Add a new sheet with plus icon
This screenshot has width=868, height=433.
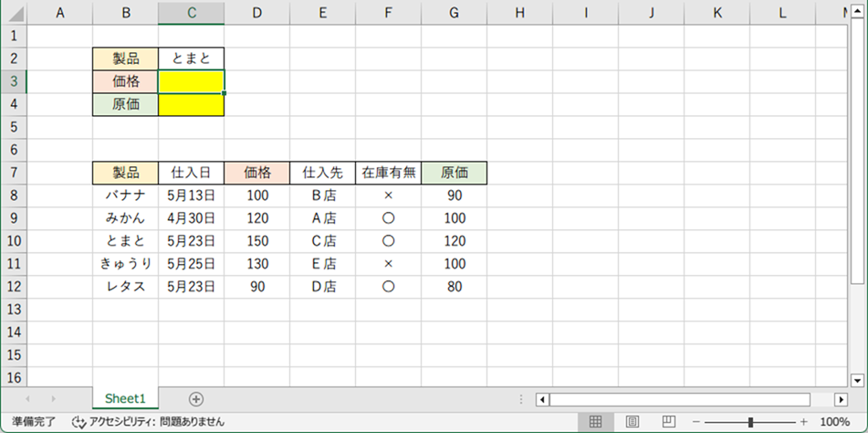tap(195, 399)
